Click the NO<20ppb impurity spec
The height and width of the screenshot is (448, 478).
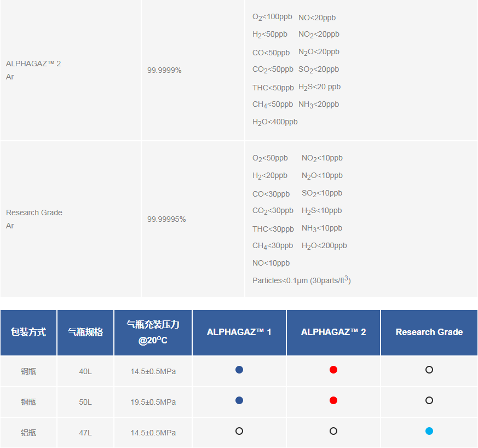coord(317,18)
